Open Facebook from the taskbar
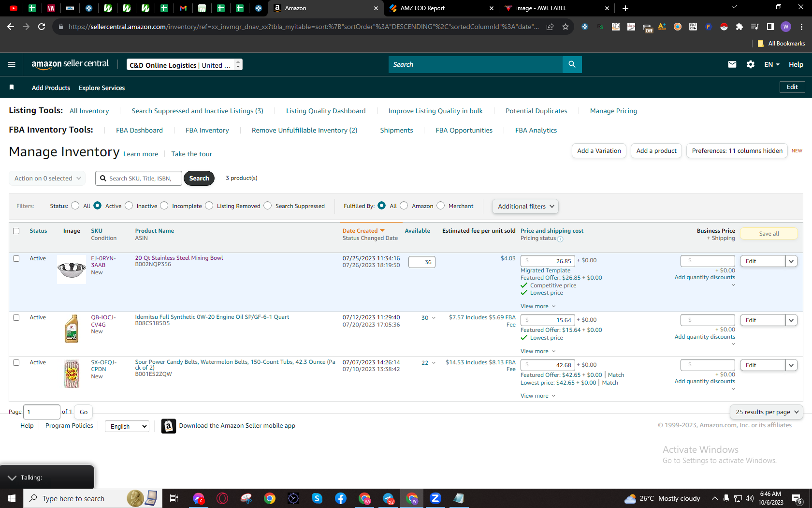Viewport: 812px width, 508px height. coord(341,498)
